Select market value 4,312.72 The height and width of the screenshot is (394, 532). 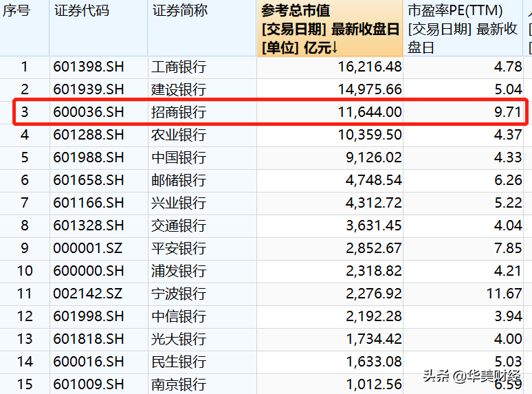click(x=374, y=203)
